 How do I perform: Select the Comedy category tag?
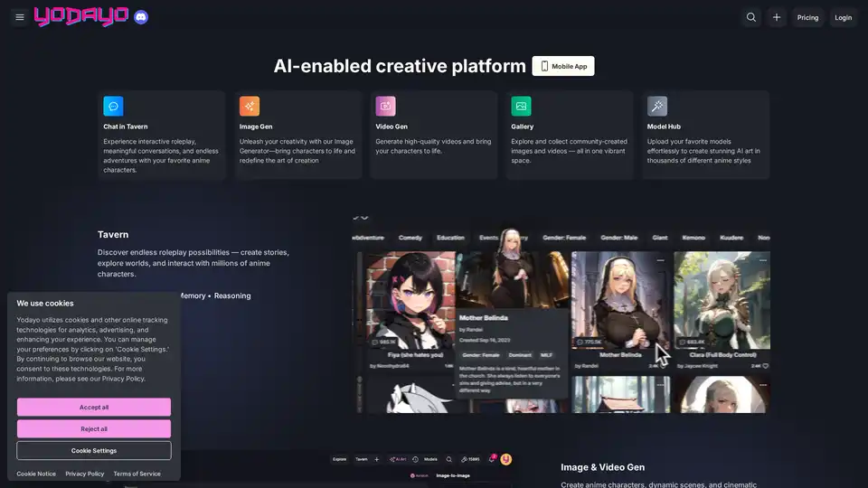410,238
